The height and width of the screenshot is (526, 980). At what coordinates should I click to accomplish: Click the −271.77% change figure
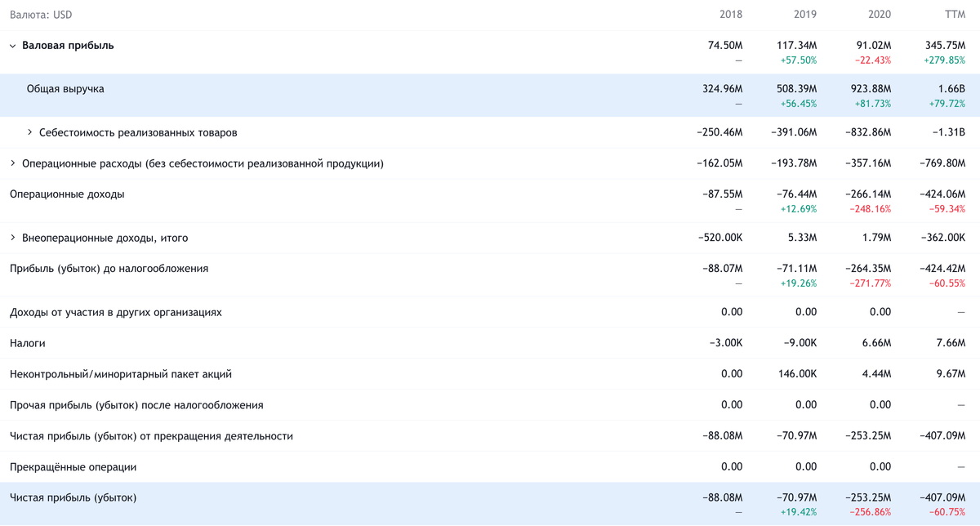[x=870, y=283]
